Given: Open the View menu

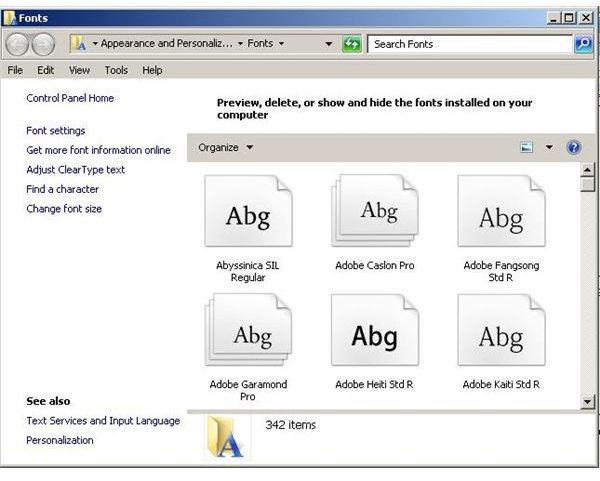Looking at the screenshot, I should click(x=79, y=70).
